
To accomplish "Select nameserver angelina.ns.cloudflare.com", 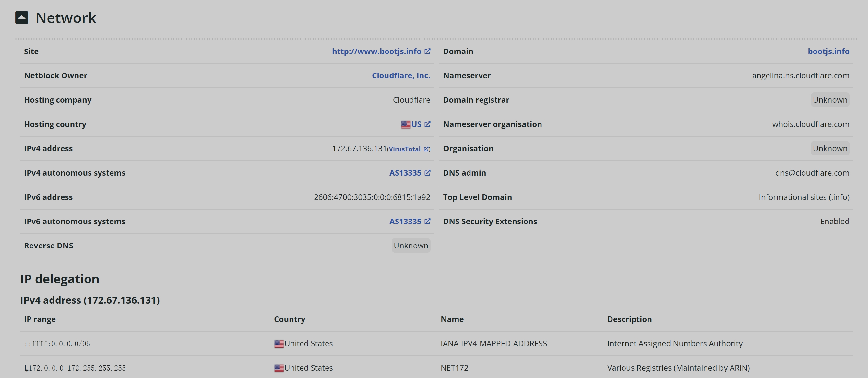I will [801, 75].
